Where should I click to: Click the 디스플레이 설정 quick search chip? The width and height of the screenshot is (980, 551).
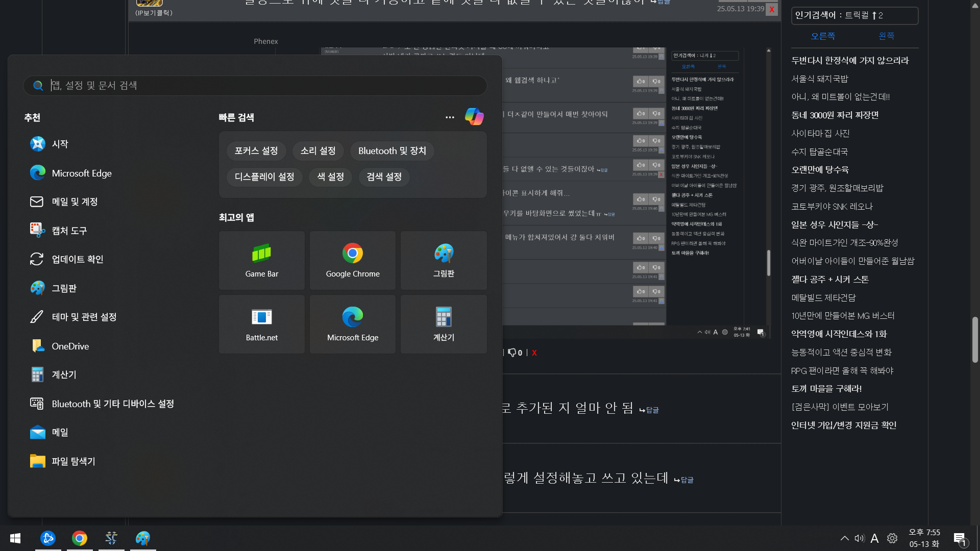pyautogui.click(x=264, y=177)
